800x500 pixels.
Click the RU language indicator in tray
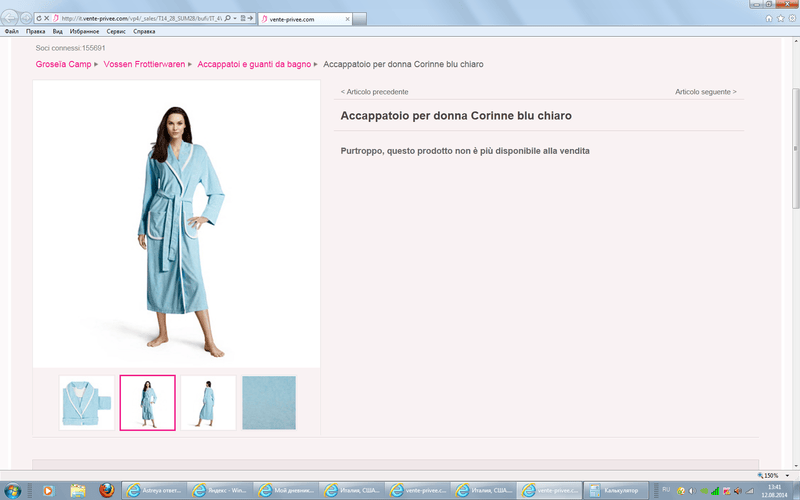(x=666, y=489)
